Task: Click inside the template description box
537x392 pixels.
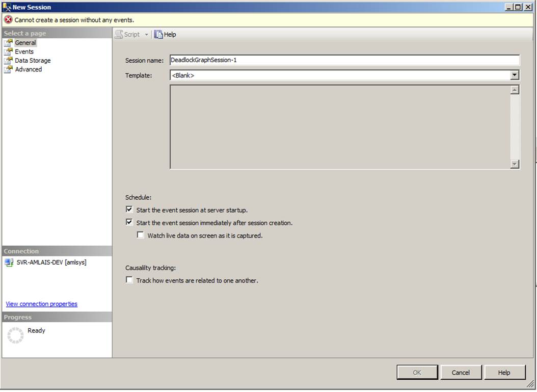Action: [340, 127]
